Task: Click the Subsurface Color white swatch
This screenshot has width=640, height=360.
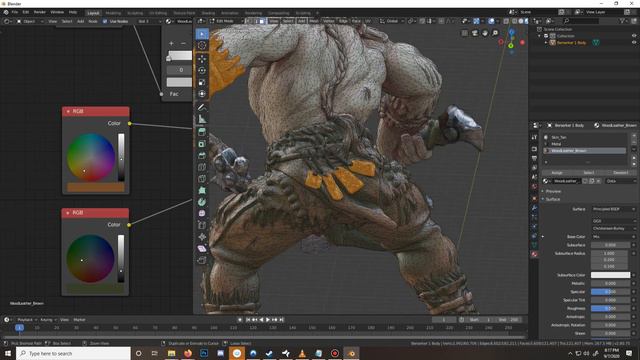Action: (610, 275)
